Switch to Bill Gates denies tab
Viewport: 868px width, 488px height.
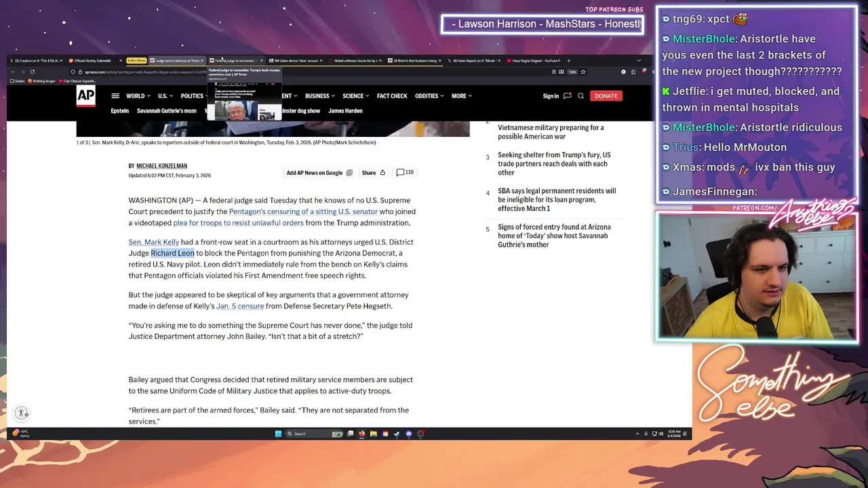[x=296, y=61]
